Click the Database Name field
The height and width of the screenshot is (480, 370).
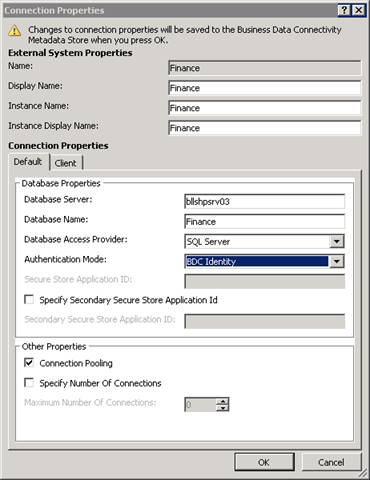(265, 222)
